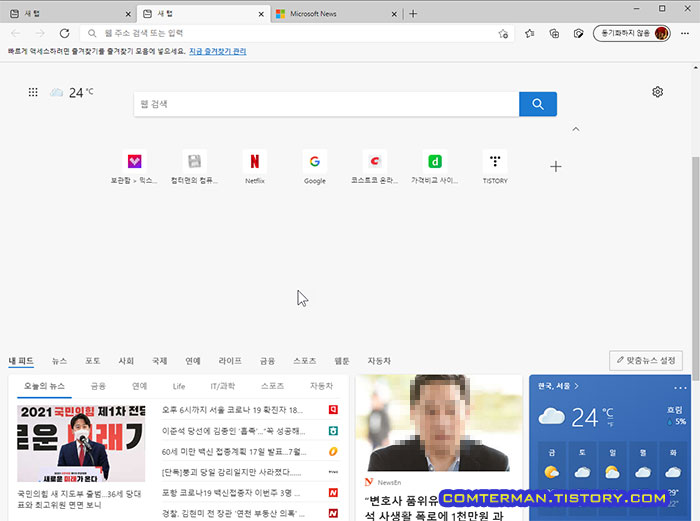Viewport: 700px width, 521px height.
Task: Click the blue search magnifier button
Action: click(538, 104)
